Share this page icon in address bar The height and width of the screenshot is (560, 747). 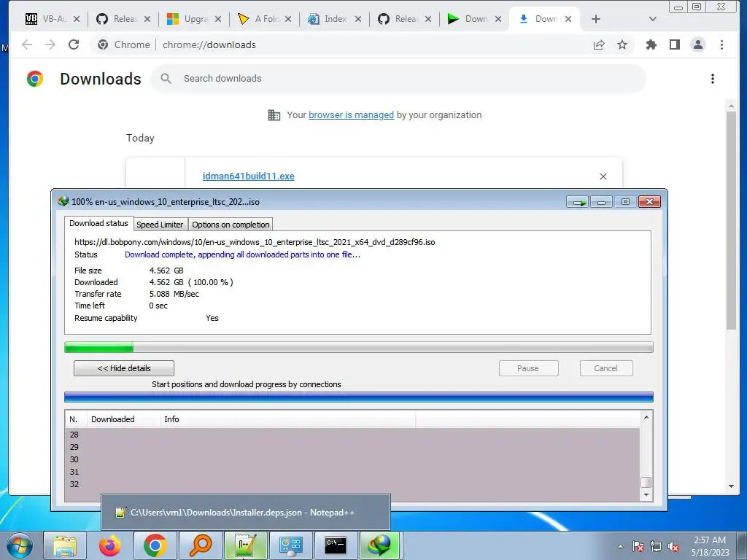click(x=599, y=44)
